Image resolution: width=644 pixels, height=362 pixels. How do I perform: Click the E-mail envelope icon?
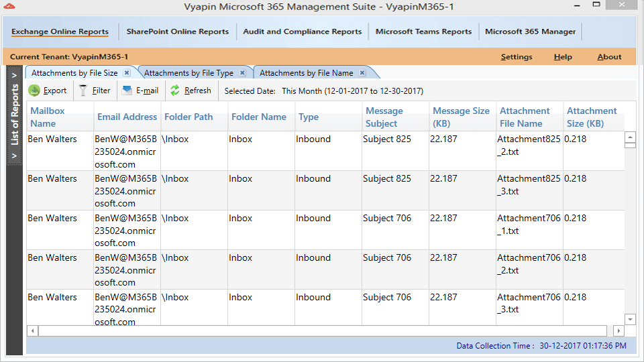pos(127,90)
